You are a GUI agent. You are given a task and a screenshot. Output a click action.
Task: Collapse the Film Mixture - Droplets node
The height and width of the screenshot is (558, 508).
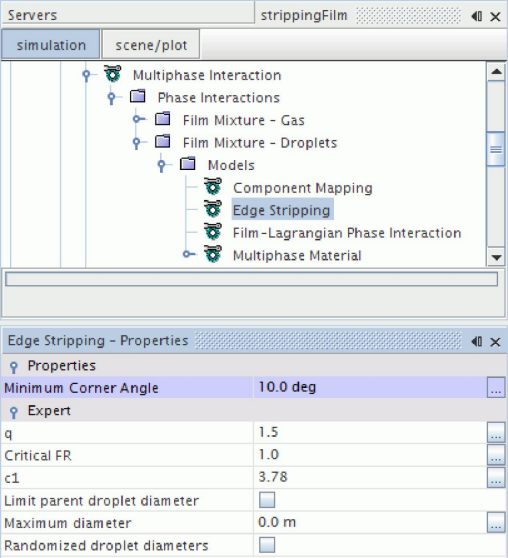pyautogui.click(x=137, y=143)
